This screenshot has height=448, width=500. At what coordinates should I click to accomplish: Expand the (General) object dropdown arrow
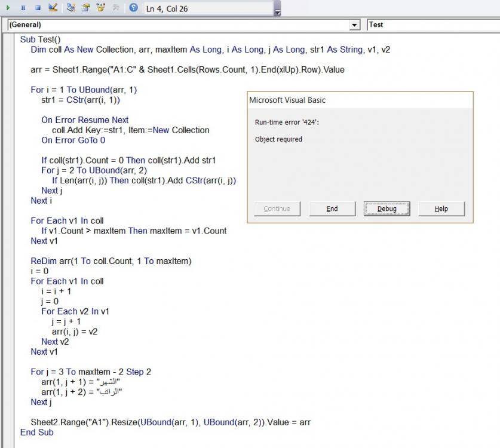point(354,25)
